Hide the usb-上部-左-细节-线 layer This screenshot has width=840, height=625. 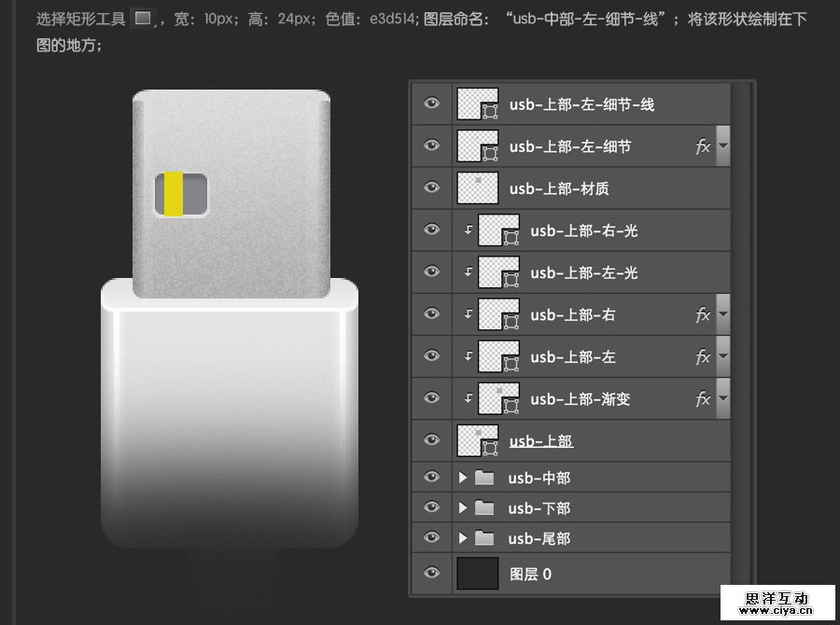(431, 103)
